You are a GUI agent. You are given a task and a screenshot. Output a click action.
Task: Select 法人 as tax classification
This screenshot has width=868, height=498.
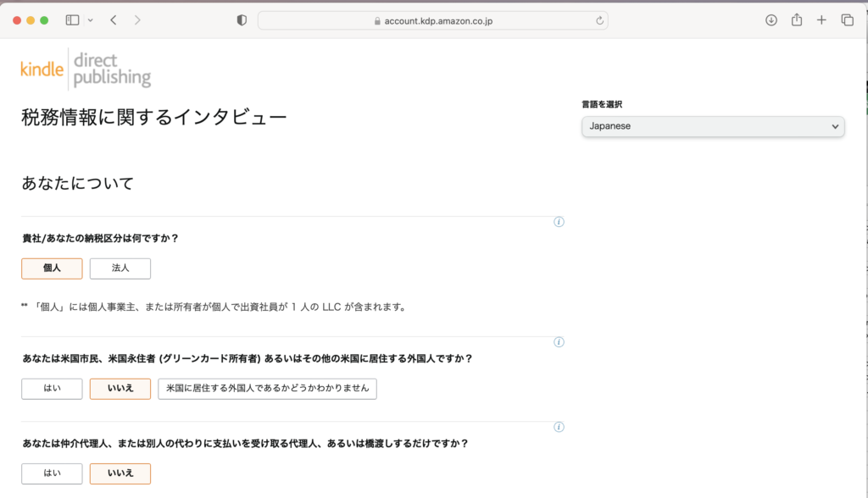120,268
